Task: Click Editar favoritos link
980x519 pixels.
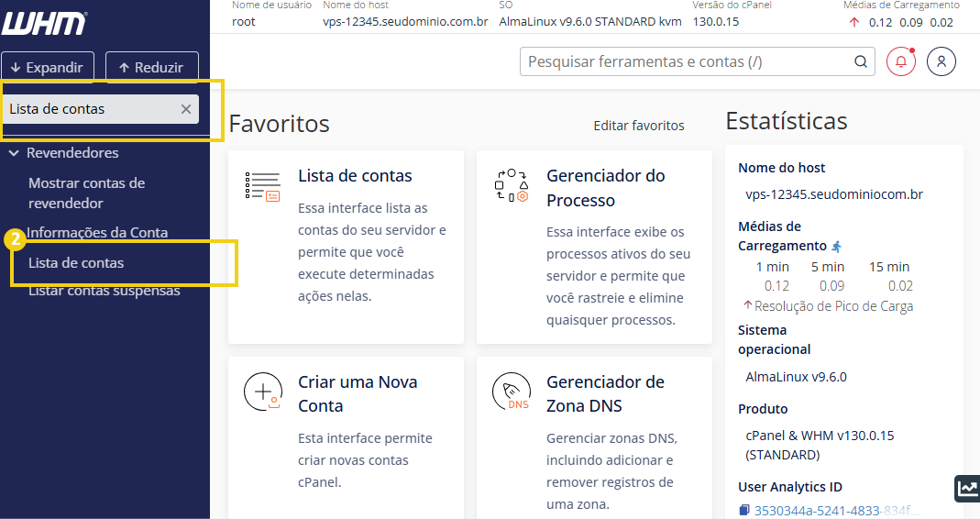Action: 639,126
